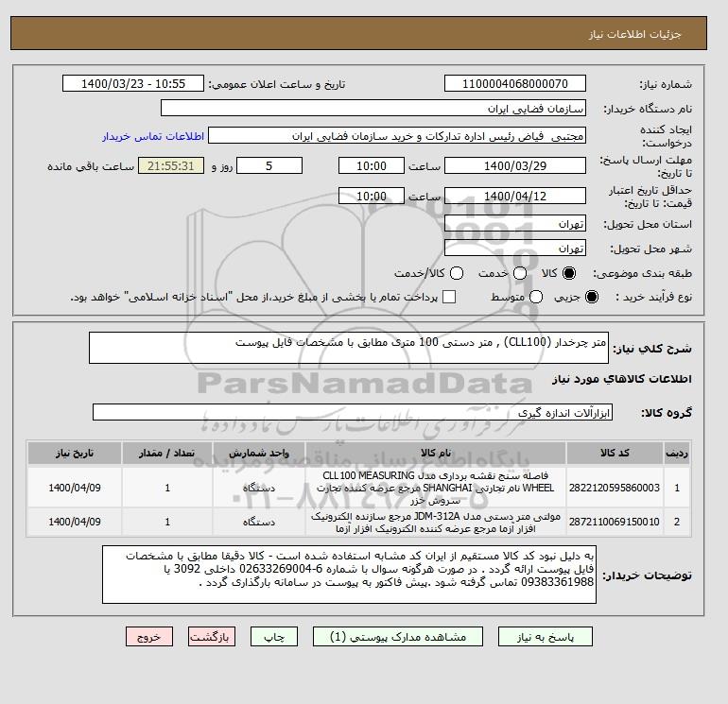Click the request creator name field
The height and width of the screenshot is (704, 728).
coord(397,136)
